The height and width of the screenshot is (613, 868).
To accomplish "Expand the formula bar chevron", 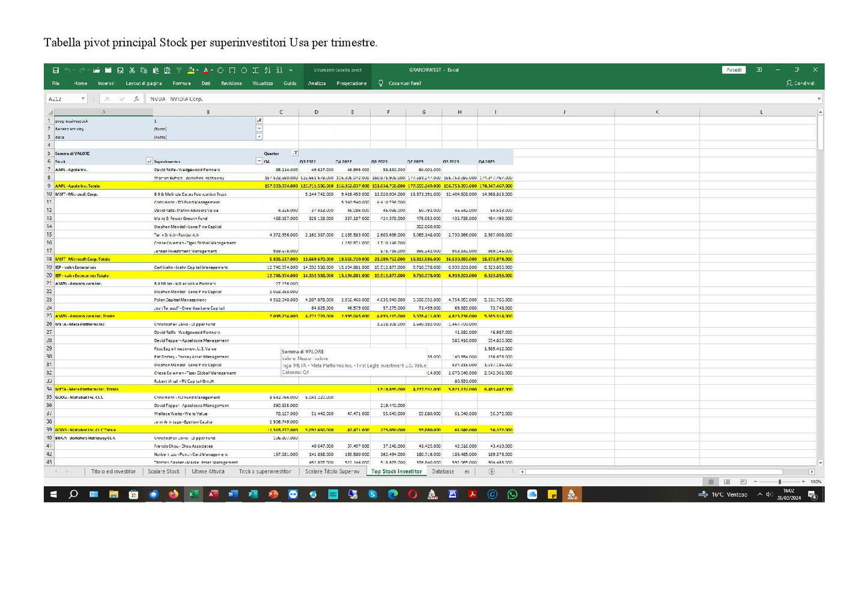I will coord(819,99).
